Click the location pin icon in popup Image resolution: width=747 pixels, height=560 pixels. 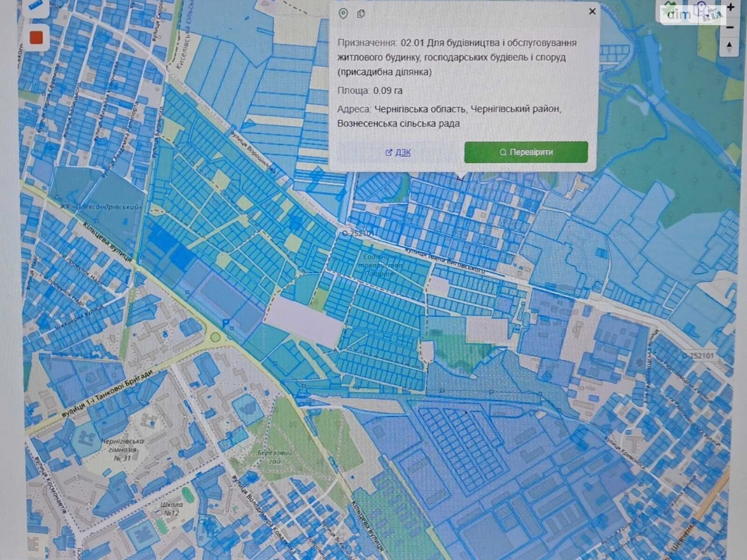[x=343, y=13]
